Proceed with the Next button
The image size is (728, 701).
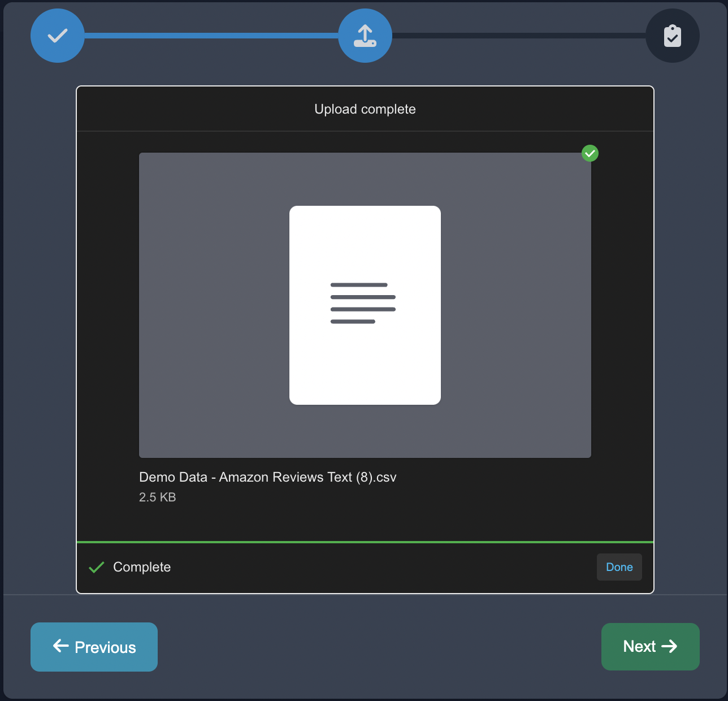coord(651,647)
